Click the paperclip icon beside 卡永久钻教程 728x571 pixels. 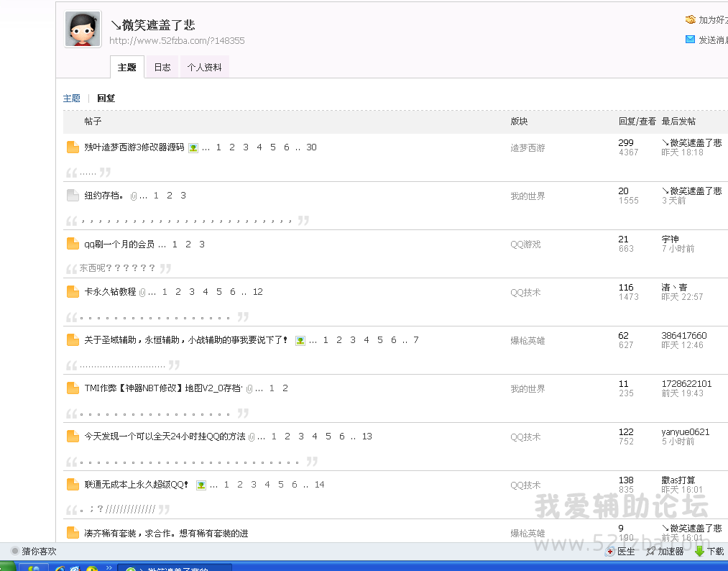pyautogui.click(x=142, y=293)
